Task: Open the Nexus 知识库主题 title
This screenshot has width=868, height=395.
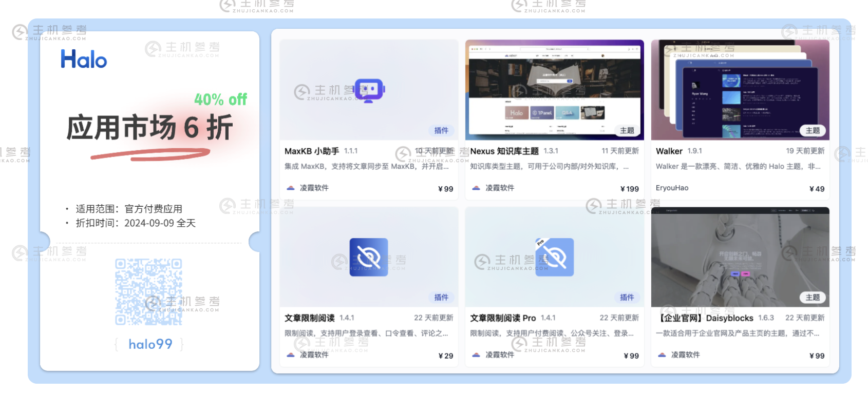Action: tap(504, 151)
